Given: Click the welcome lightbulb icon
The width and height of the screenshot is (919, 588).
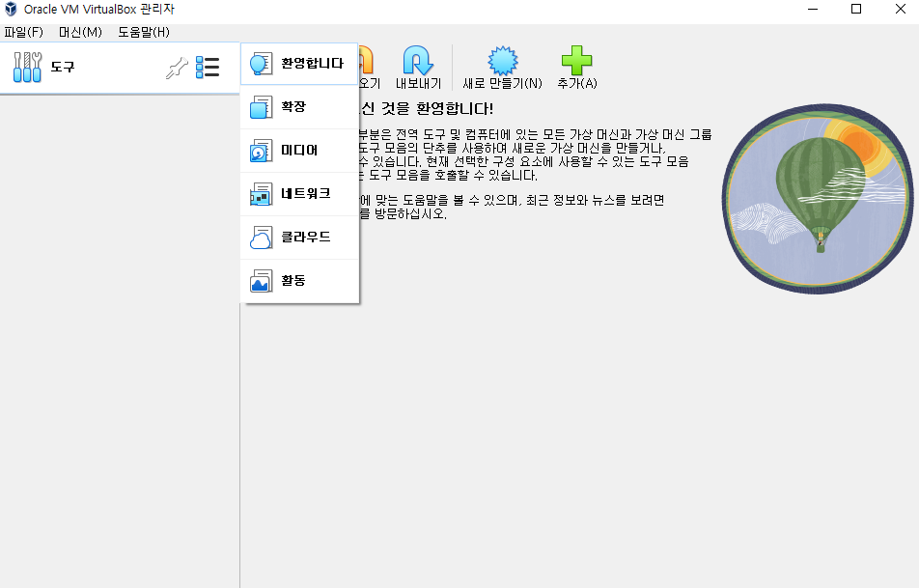Looking at the screenshot, I should pos(261,64).
